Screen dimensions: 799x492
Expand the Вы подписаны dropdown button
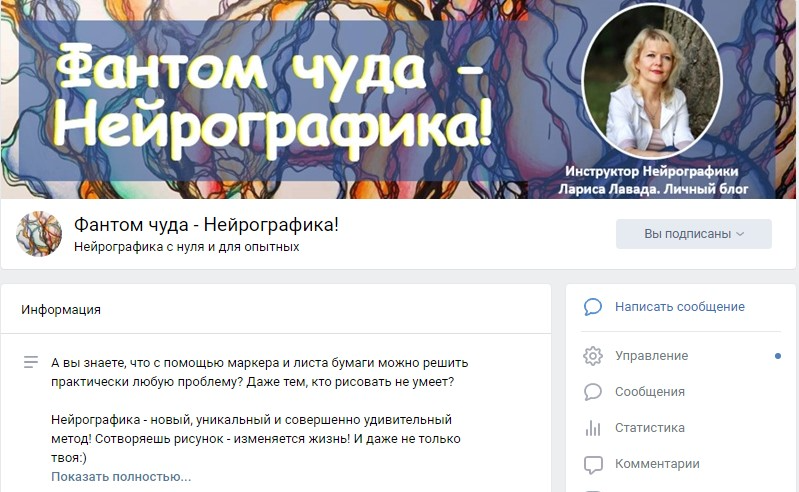[694, 234]
